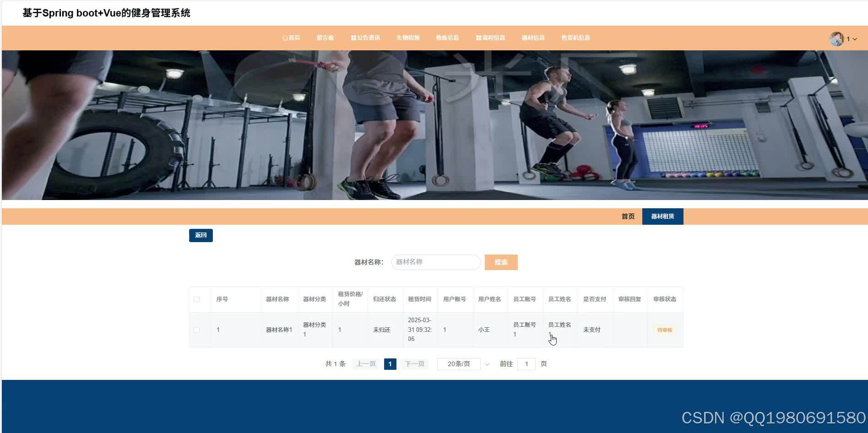
Task: Click the 员工账号 column header
Action: click(x=525, y=299)
